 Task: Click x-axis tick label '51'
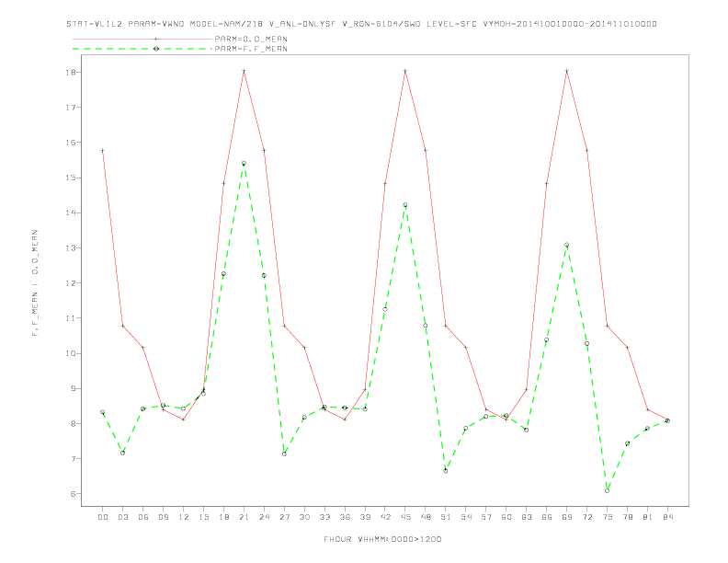click(446, 517)
